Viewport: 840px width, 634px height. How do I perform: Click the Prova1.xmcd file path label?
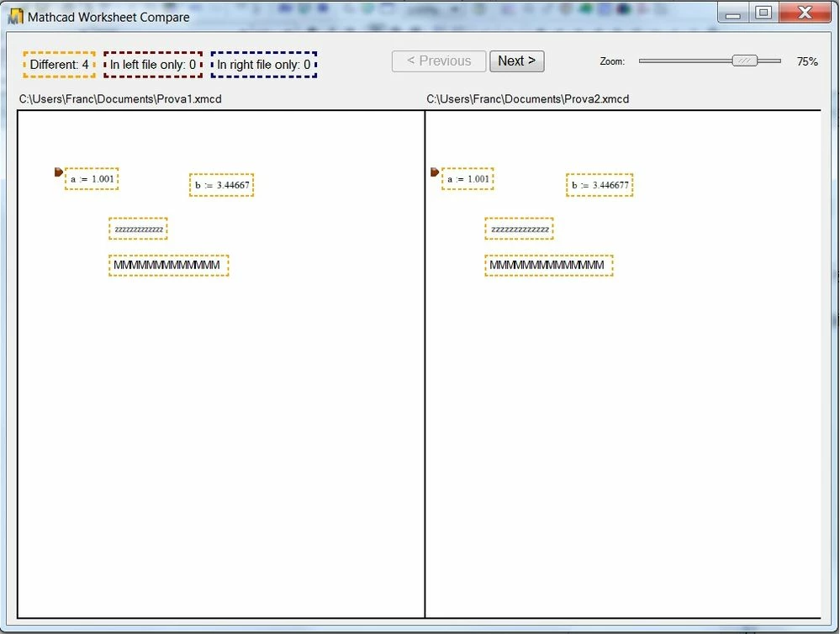point(120,99)
